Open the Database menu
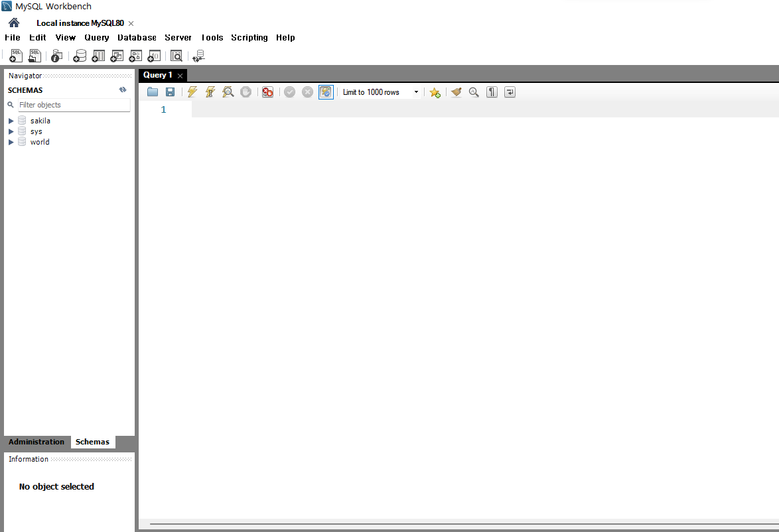This screenshot has width=779, height=532. click(x=137, y=37)
